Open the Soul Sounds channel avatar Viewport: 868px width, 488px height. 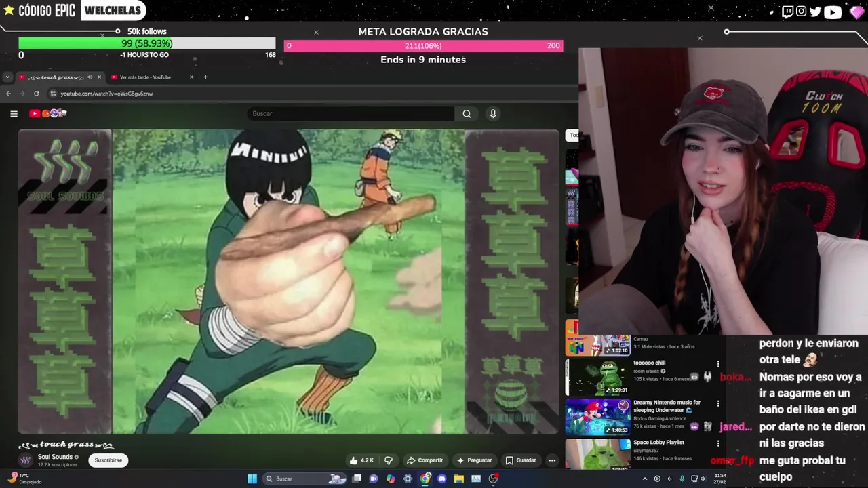click(x=26, y=460)
